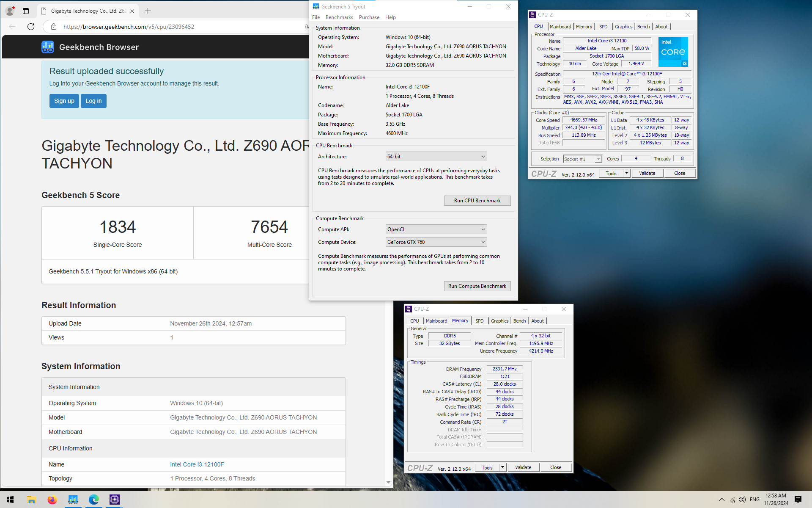Open CPU-Z from taskbar
The height and width of the screenshot is (508, 812).
(x=114, y=500)
